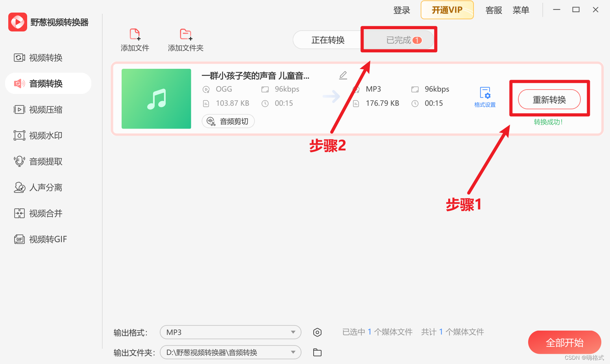
Task: Open 音频提取 feature
Action: [38, 162]
